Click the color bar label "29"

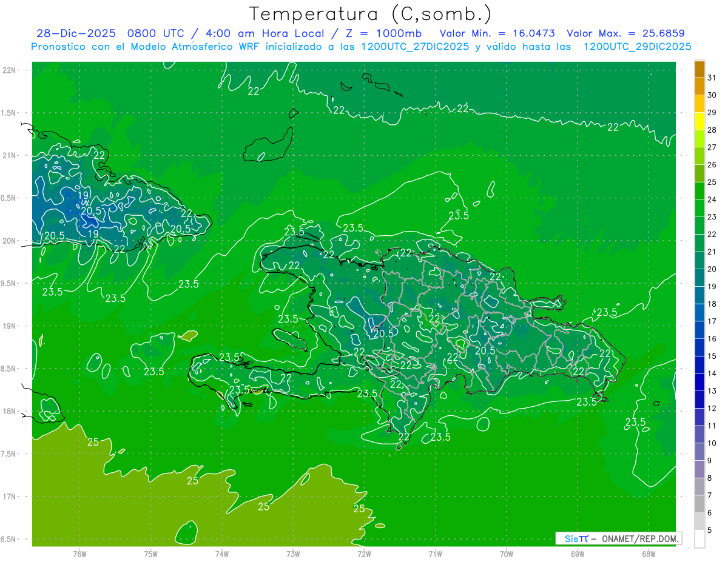[712, 113]
